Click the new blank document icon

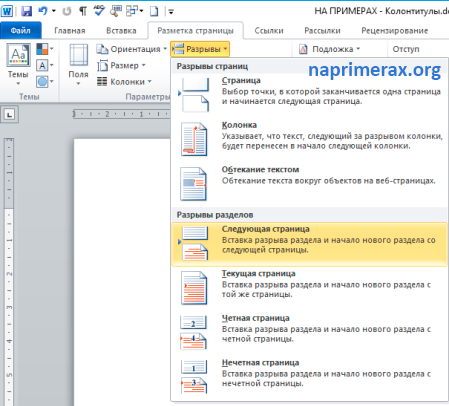pyautogui.click(x=154, y=11)
